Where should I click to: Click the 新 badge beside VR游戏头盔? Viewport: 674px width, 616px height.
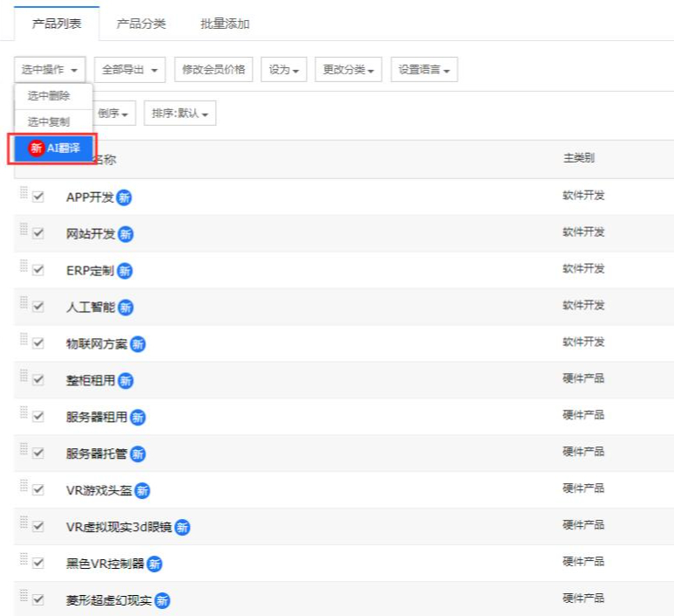coord(142,490)
